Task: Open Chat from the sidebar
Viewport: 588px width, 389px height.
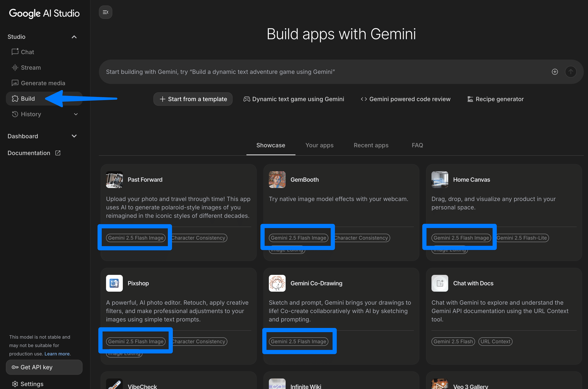Action: tap(27, 52)
